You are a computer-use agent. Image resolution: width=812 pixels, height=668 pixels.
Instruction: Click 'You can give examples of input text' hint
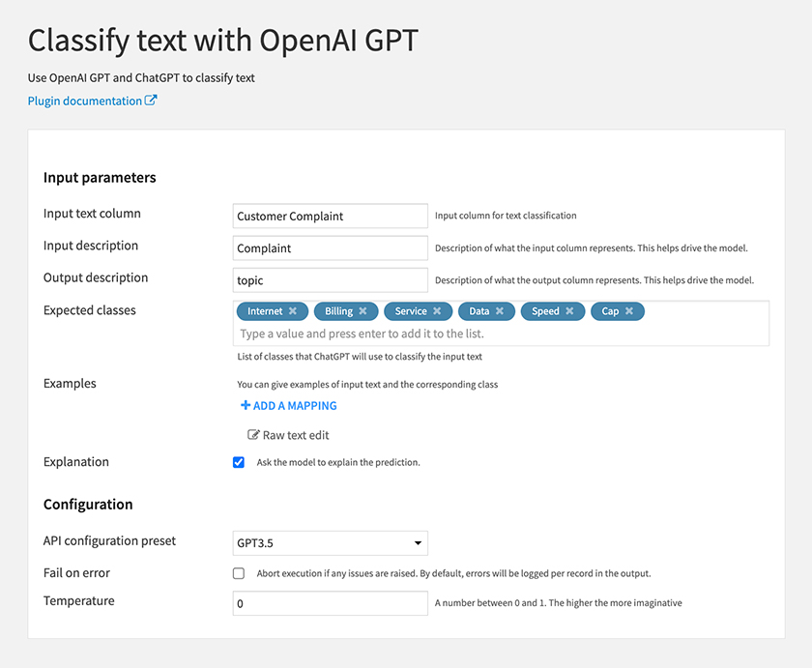click(x=367, y=385)
